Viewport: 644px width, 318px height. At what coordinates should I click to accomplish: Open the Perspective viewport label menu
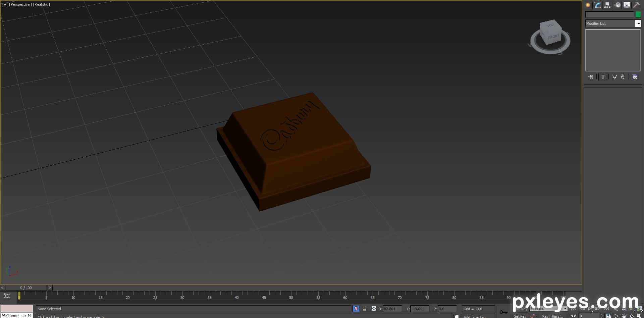click(20, 4)
